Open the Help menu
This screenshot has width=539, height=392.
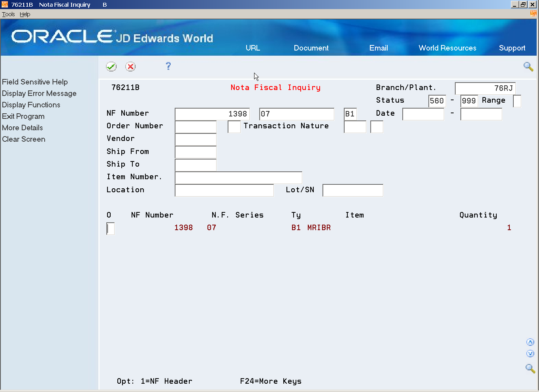tap(25, 14)
